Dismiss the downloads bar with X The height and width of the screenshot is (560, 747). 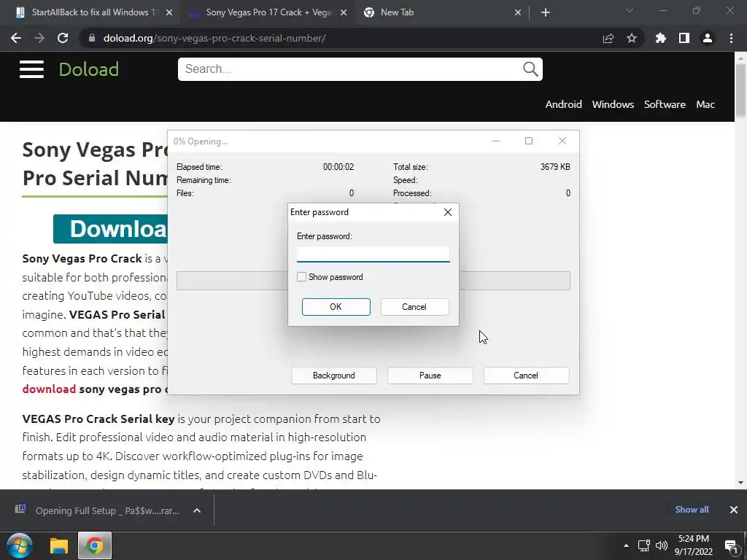pyautogui.click(x=734, y=510)
